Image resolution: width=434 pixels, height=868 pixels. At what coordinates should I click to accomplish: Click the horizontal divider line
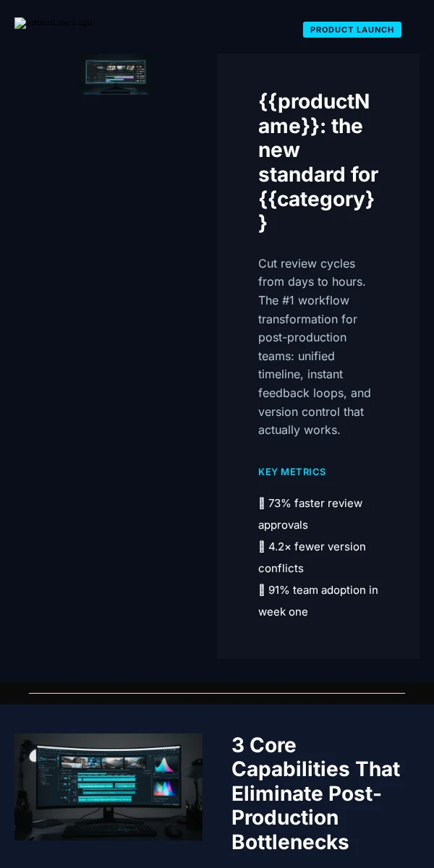coord(217,693)
